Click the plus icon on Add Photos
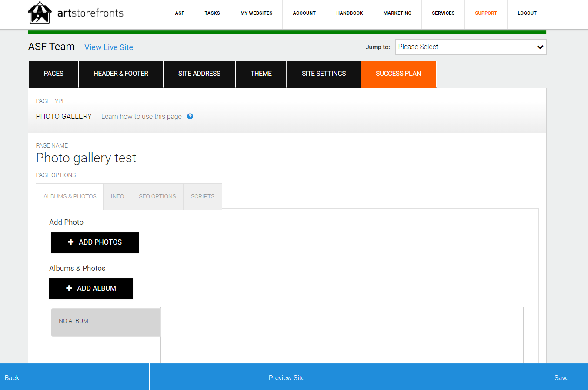 [71, 242]
